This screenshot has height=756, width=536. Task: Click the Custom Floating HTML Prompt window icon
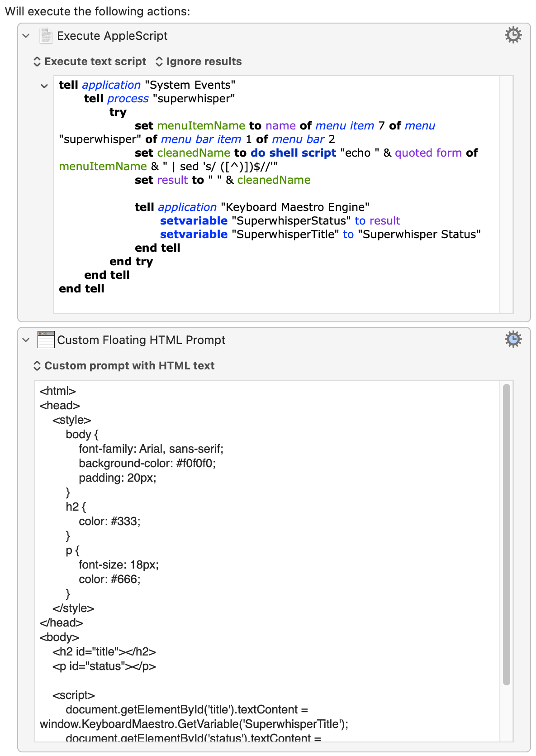(46, 340)
